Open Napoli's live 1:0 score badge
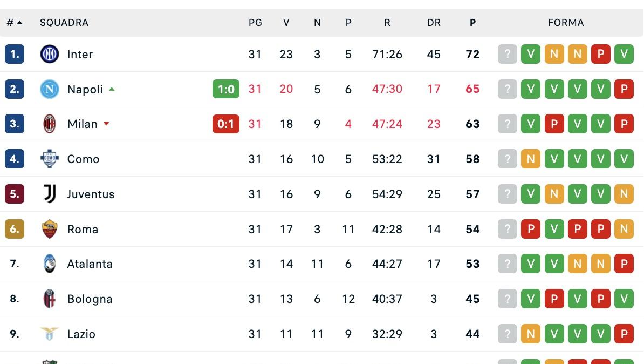644x364 pixels. (x=225, y=89)
